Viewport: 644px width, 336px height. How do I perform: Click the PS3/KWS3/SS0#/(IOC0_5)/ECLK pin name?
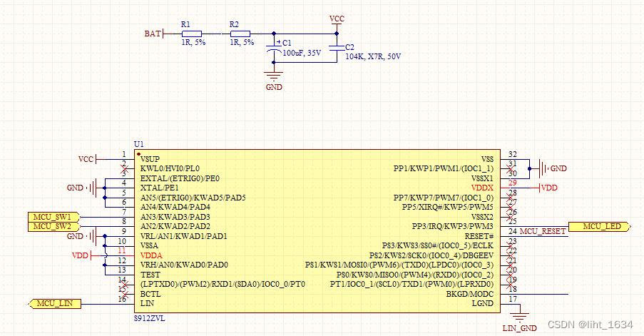pos(438,245)
